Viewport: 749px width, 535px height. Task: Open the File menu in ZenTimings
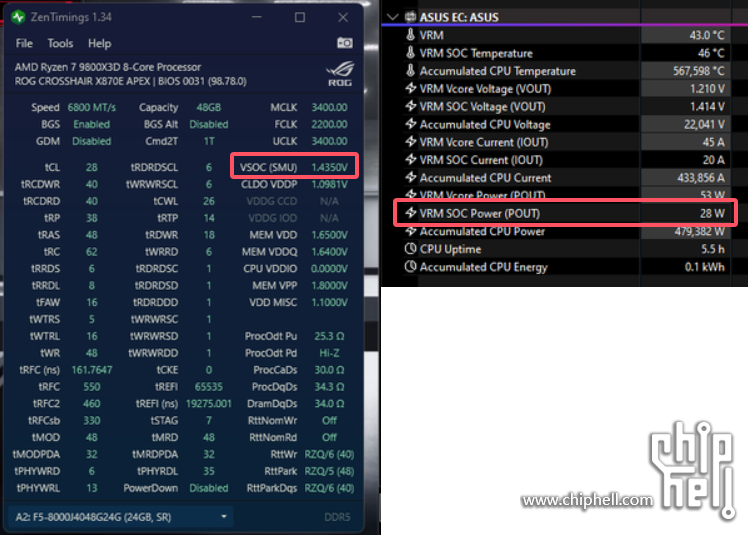point(24,43)
